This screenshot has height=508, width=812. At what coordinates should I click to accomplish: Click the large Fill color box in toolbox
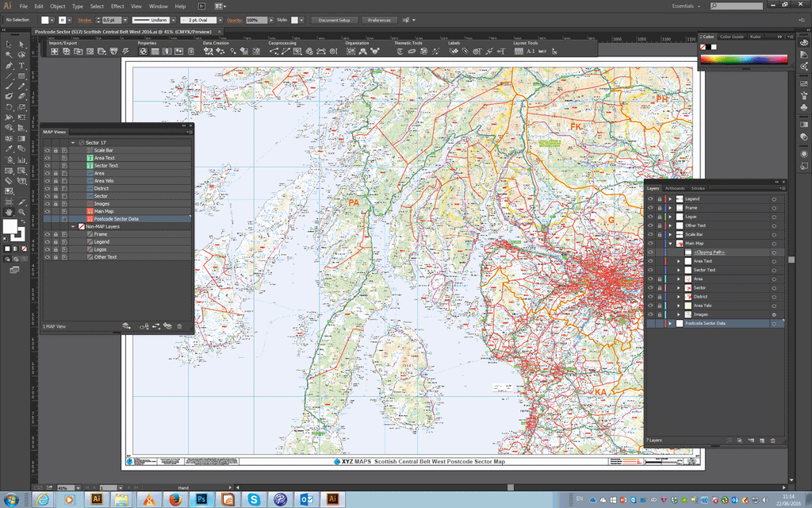click(10, 226)
